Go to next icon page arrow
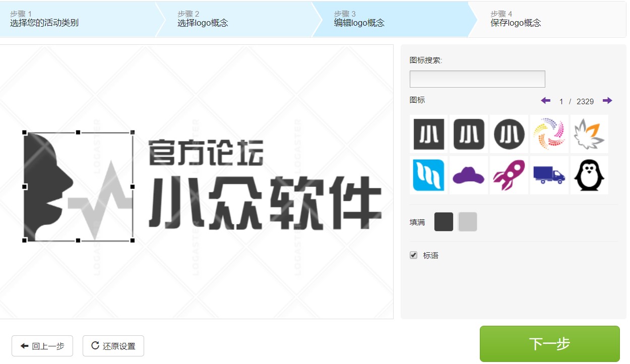This screenshot has width=630, height=364. click(607, 101)
